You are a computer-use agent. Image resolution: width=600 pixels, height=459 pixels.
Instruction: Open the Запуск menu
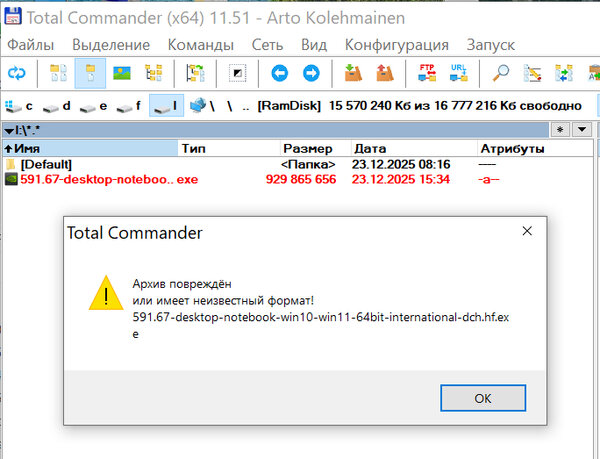491,45
